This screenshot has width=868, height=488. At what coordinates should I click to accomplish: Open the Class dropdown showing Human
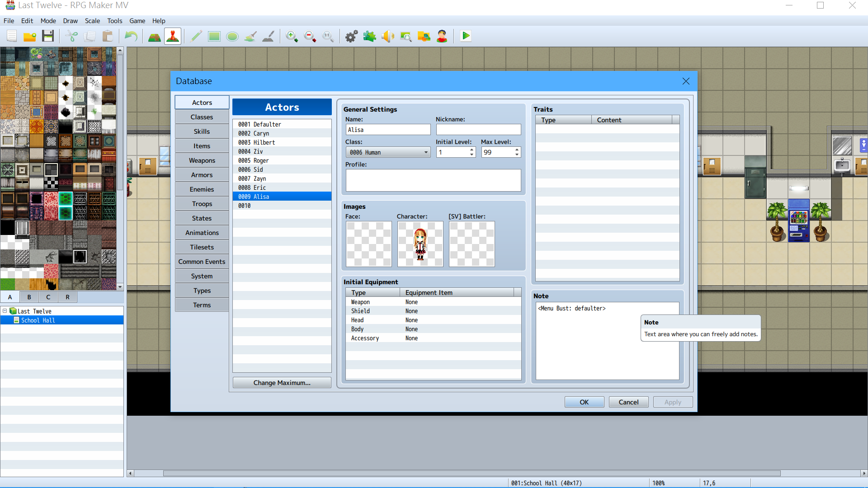click(388, 153)
